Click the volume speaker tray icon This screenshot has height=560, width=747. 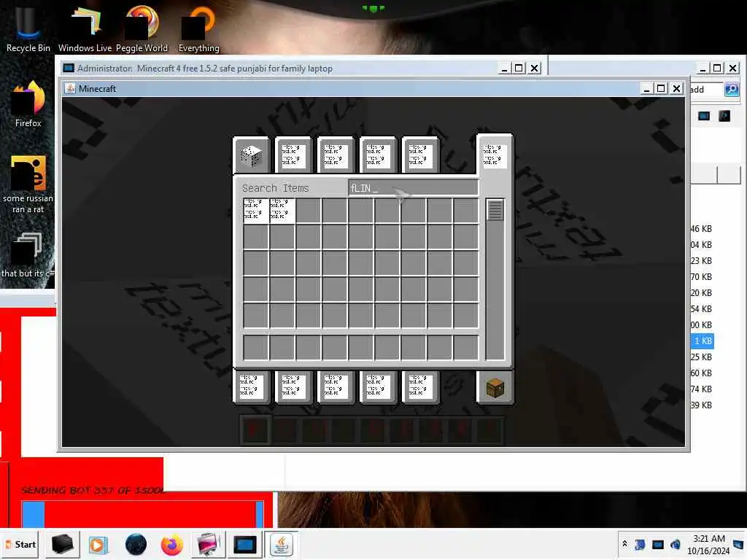pyautogui.click(x=675, y=544)
